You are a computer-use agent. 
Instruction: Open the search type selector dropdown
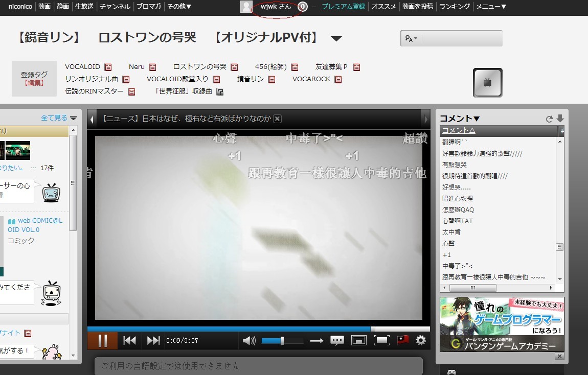click(x=412, y=38)
